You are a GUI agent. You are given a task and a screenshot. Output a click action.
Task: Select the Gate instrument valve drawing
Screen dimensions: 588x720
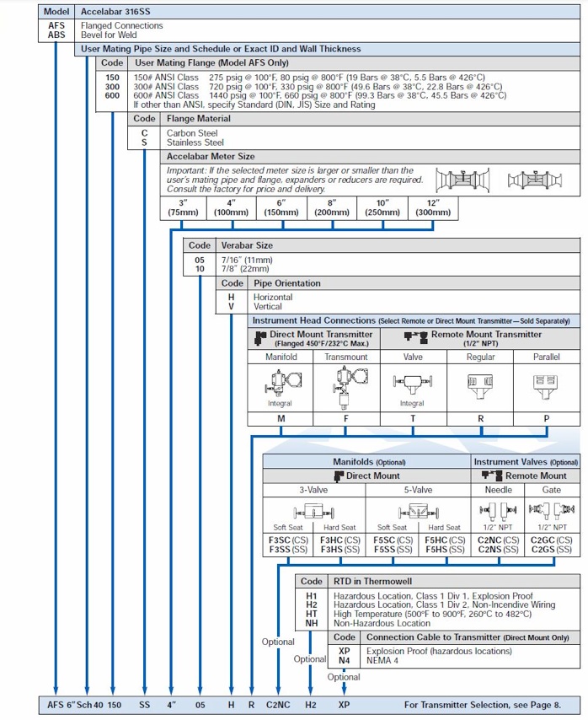552,511
